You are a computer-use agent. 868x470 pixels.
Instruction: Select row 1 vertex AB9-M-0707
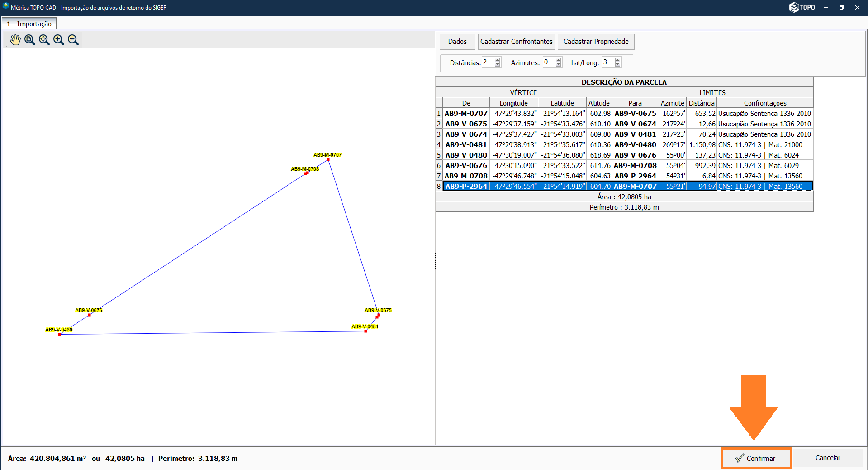[466, 114]
